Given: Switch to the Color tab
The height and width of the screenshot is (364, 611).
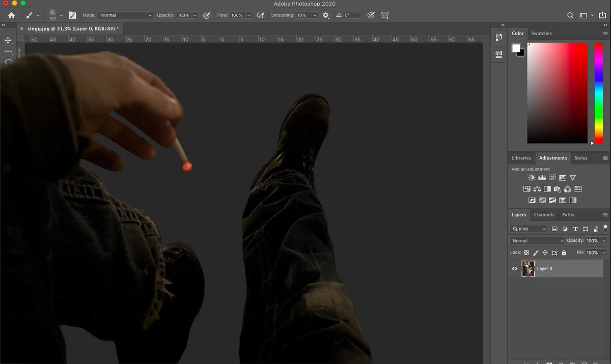Looking at the screenshot, I should tap(518, 33).
